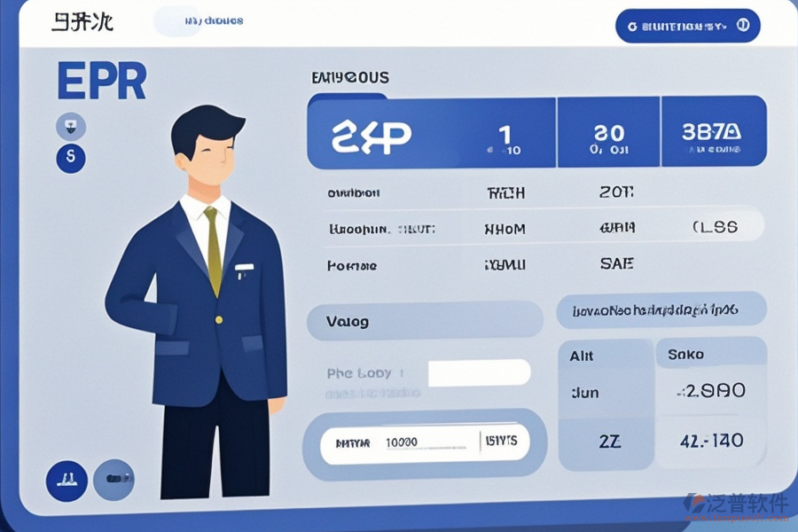This screenshot has width=798, height=532.
Task: Select the 387A tab in blue banner
Action: (x=714, y=132)
